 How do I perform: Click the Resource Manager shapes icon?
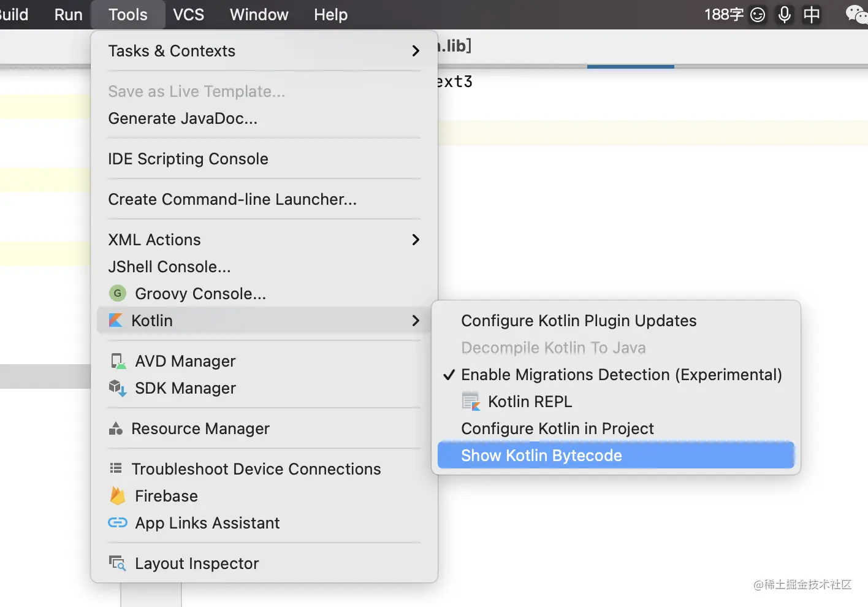coord(115,429)
